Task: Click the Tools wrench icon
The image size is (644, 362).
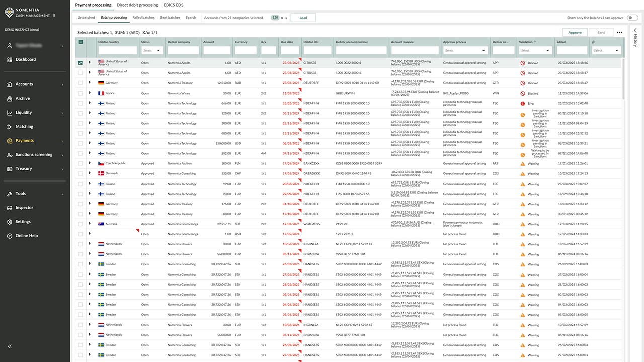Action: coord(10,194)
